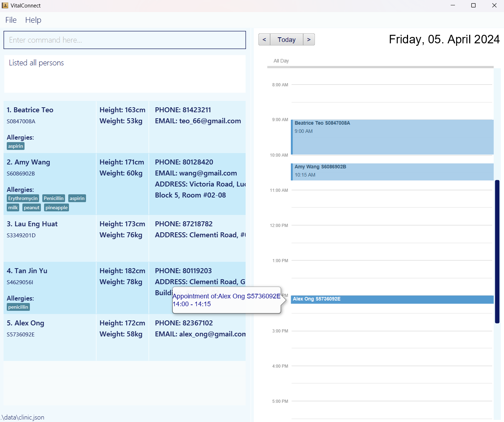Viewport: 504px width, 422px height.
Task: Click NRIC S0847008A under Beatrice Teo
Action: click(21, 121)
